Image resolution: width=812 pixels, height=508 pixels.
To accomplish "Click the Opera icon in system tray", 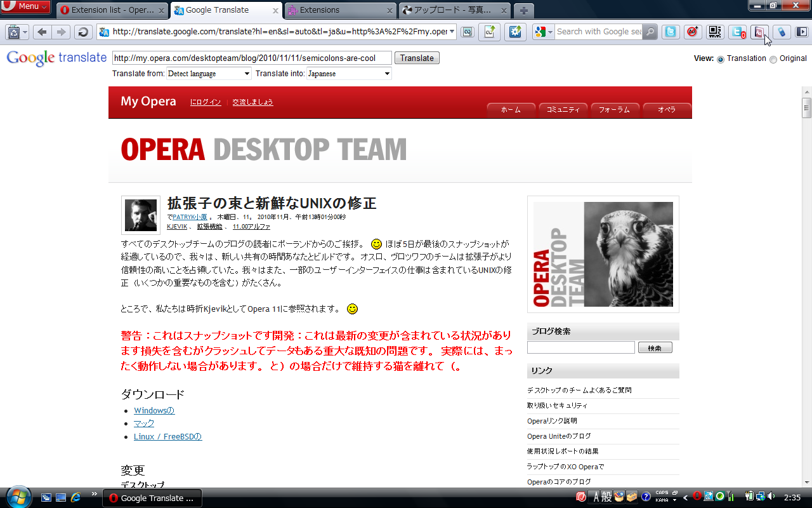I will (697, 496).
